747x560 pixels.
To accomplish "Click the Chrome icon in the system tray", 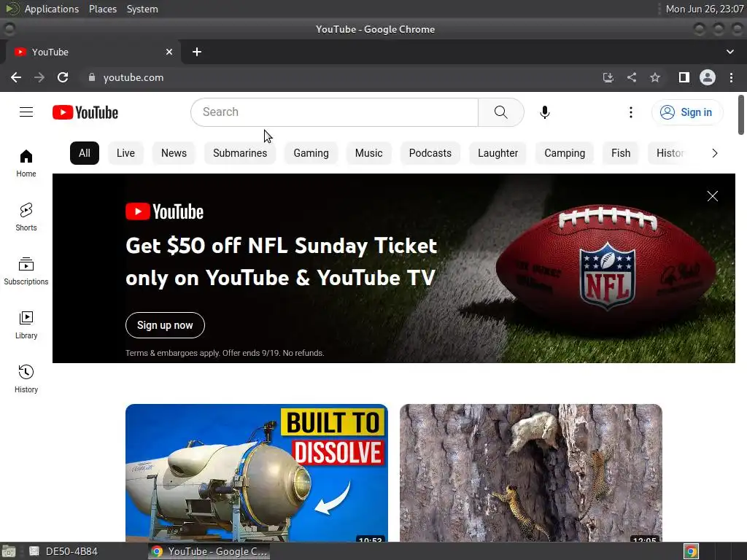I will point(691,551).
